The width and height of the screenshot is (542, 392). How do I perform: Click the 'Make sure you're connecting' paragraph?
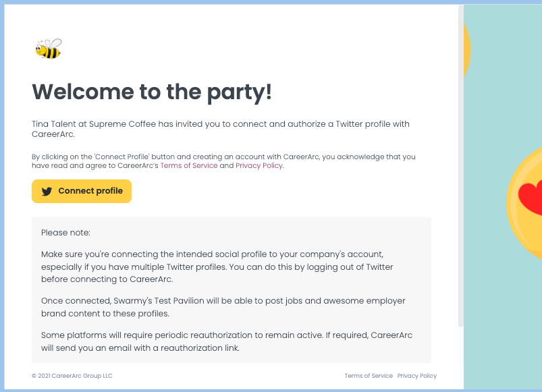(x=217, y=267)
